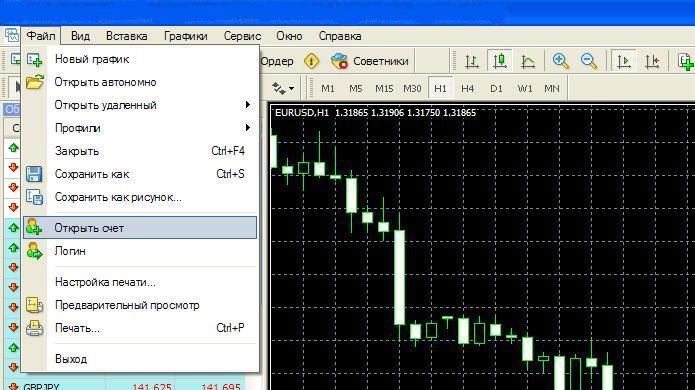695x390 pixels.
Task: Open the dropdown arrow beside arrows icon
Action: (x=291, y=89)
